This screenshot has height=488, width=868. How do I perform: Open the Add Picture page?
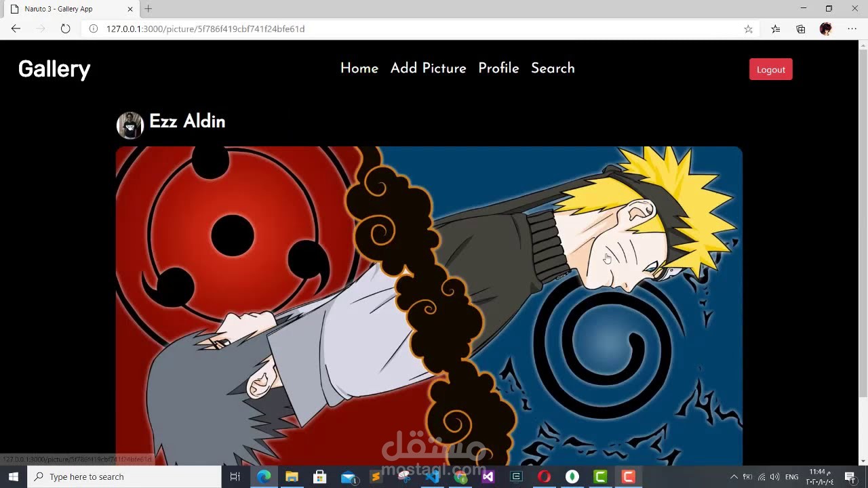(429, 68)
